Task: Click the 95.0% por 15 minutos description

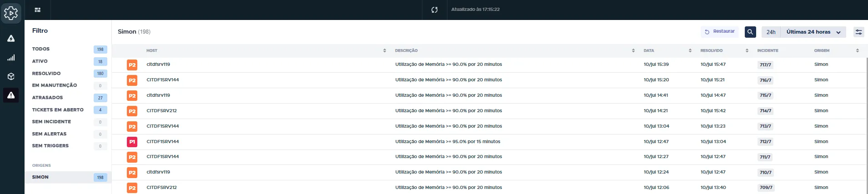Action: [448, 142]
